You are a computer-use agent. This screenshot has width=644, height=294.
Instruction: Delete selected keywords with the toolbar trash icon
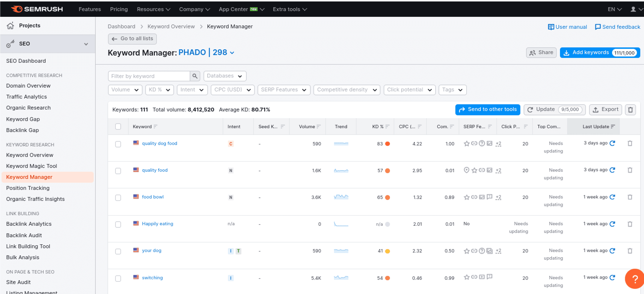tap(630, 110)
